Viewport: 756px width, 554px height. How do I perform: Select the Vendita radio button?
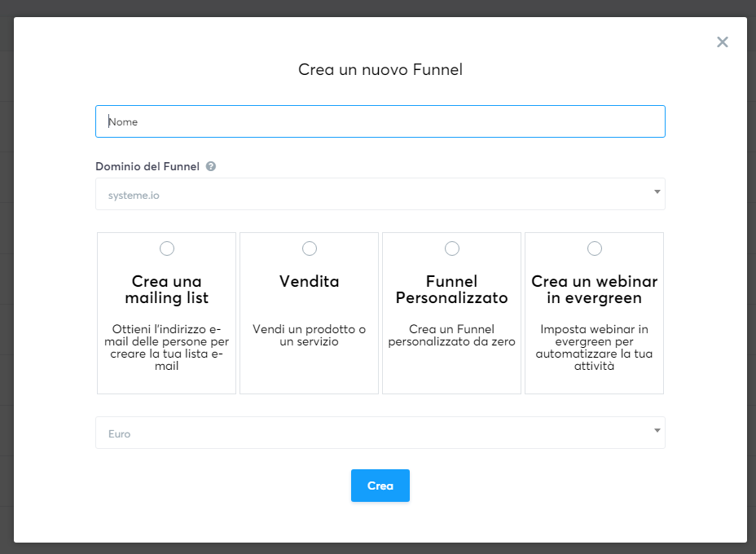click(x=309, y=248)
